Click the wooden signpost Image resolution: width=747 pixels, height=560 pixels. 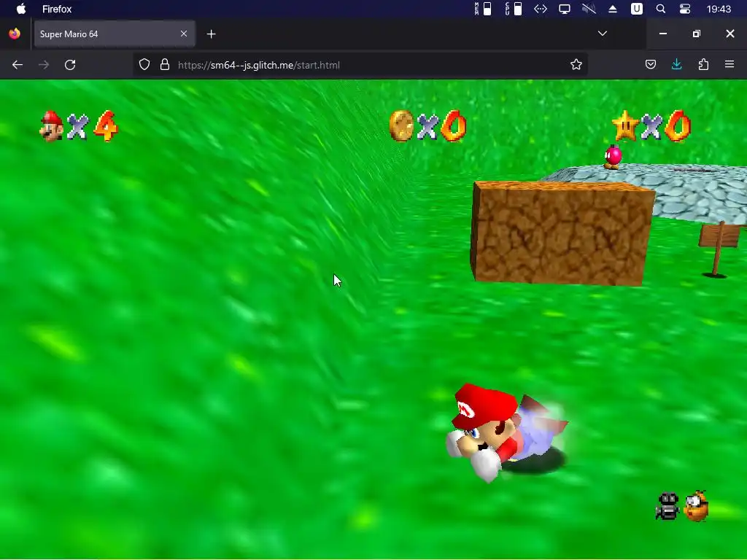coord(719,249)
